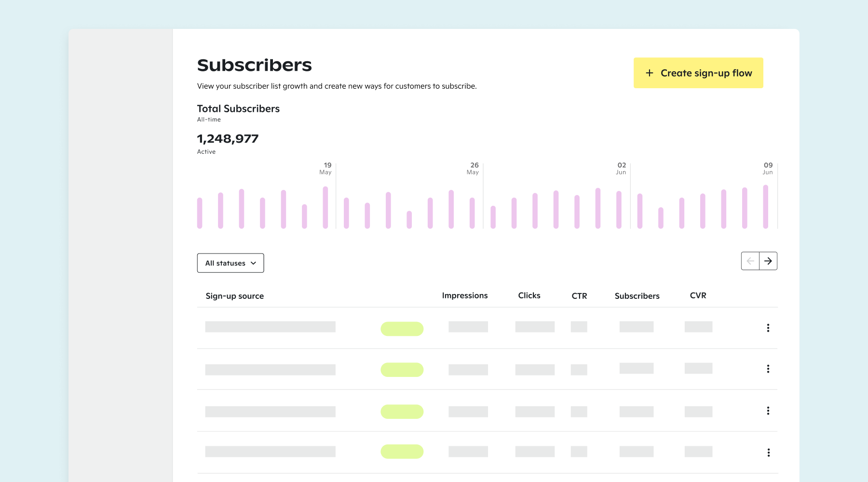The height and width of the screenshot is (482, 868).
Task: Select the 09 Jun date marker
Action: (x=768, y=169)
